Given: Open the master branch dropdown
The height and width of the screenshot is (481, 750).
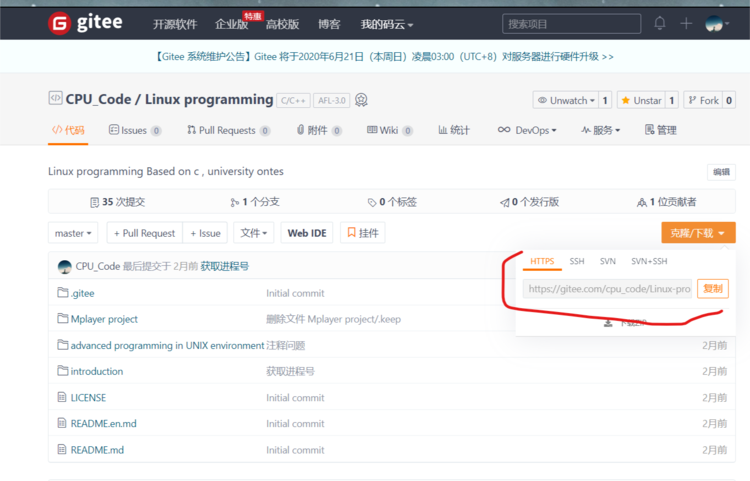Looking at the screenshot, I should pos(73,233).
